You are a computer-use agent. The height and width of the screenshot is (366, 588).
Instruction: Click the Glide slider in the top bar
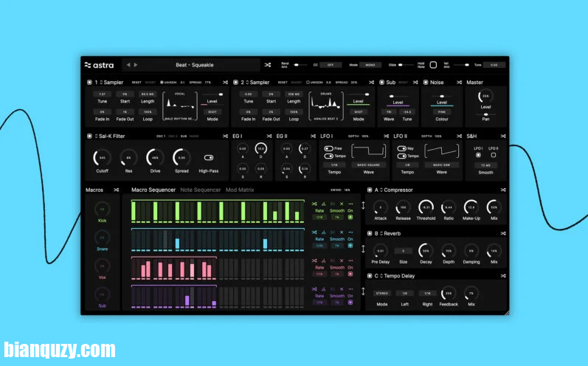pyautogui.click(x=404, y=65)
